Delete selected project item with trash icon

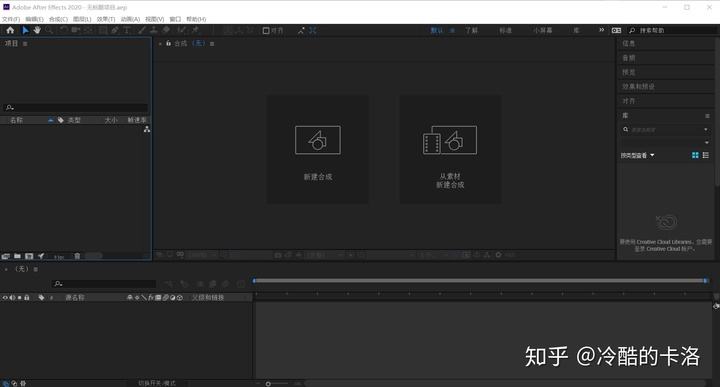tap(77, 256)
